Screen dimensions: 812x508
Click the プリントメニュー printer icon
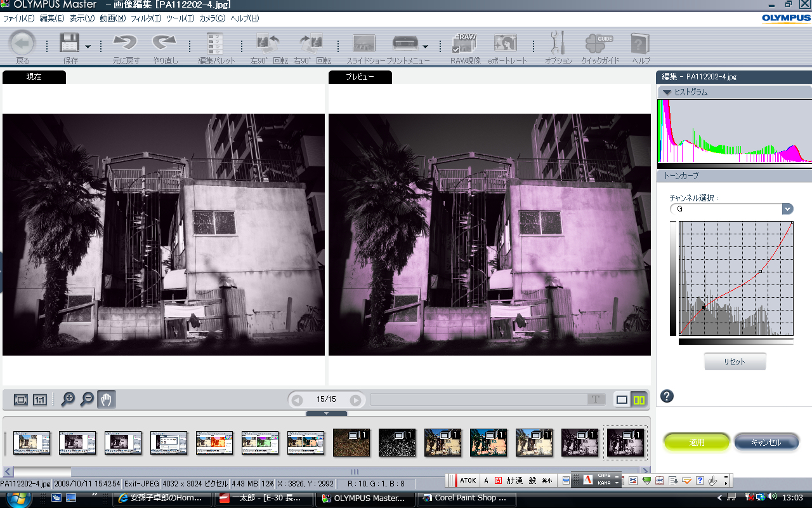pos(405,43)
